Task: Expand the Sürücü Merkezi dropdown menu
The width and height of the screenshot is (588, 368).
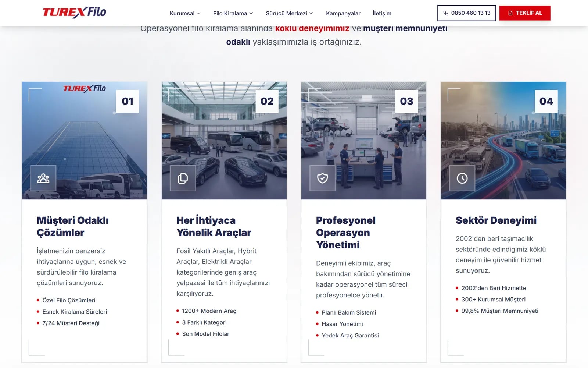Action: coord(289,13)
